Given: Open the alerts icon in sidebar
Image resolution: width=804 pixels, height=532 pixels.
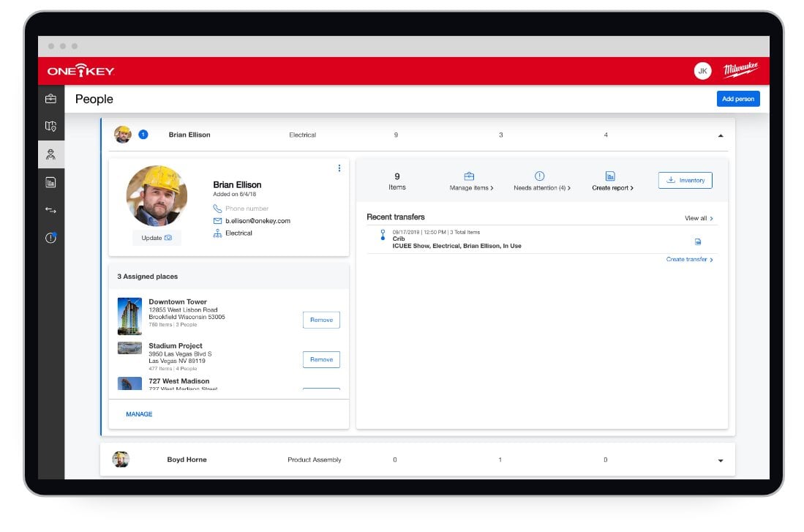Looking at the screenshot, I should pos(50,238).
